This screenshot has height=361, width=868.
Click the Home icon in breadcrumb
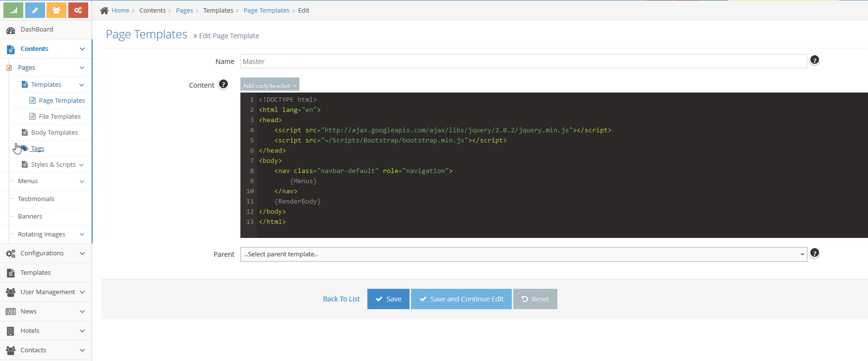coord(104,11)
